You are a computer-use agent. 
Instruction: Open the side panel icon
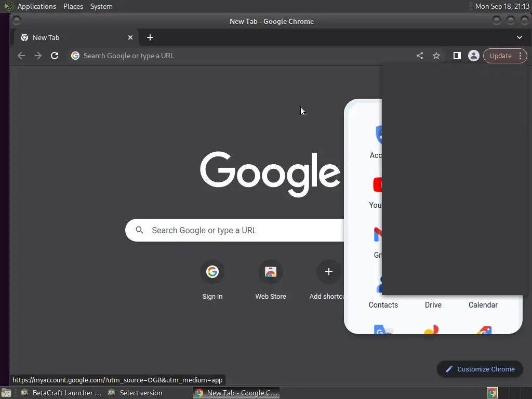tap(457, 56)
